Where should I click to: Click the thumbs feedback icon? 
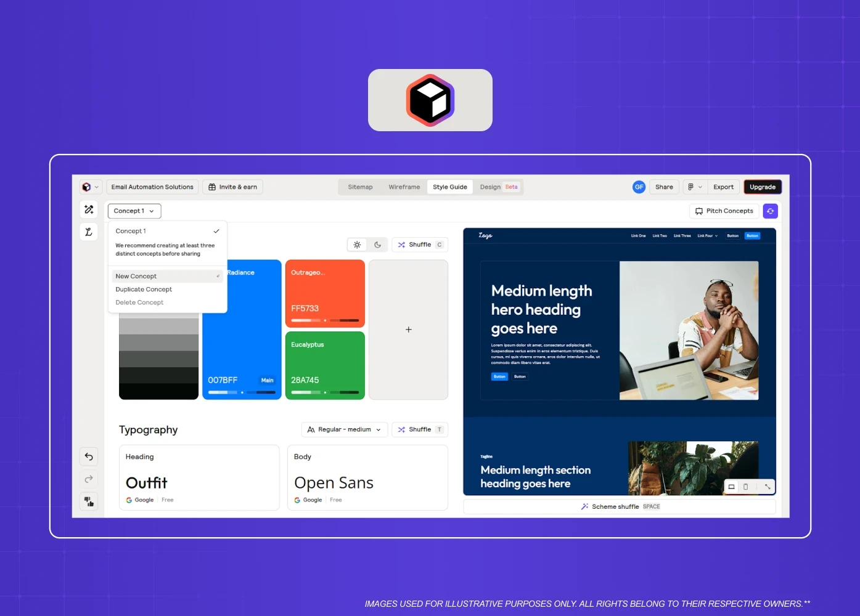point(89,501)
